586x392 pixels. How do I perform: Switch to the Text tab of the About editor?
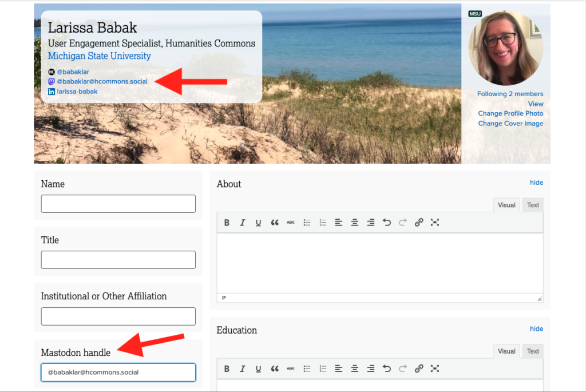(532, 204)
